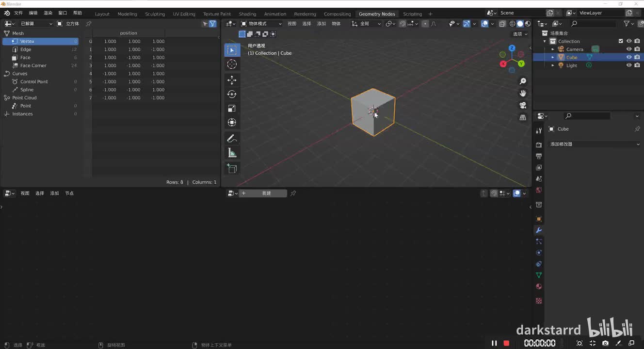644x349 pixels.
Task: Click the Z axis on navigation gizmo
Action: (512, 48)
